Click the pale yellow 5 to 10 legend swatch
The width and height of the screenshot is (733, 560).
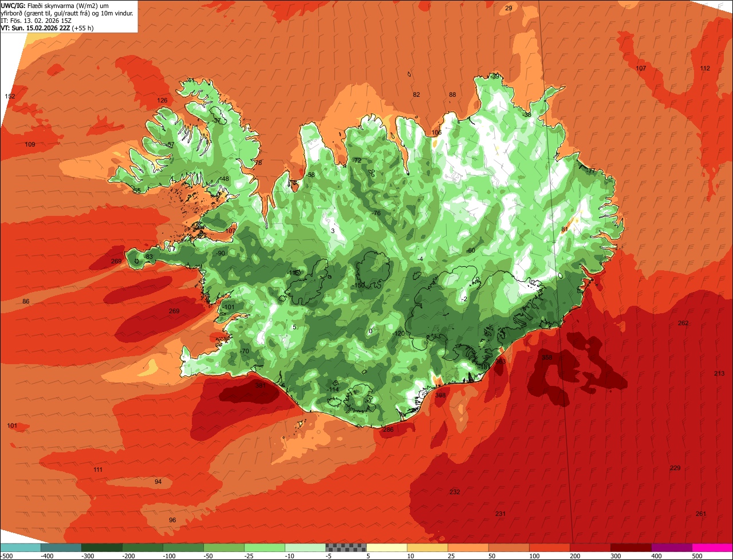click(387, 547)
